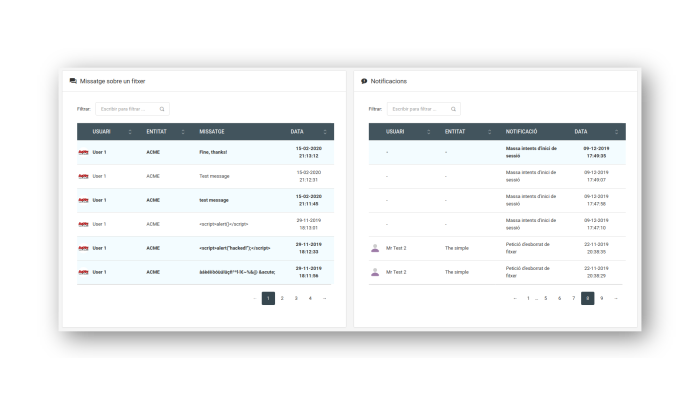Click the notification date 09-12-2019 17:47:10

coord(596,224)
